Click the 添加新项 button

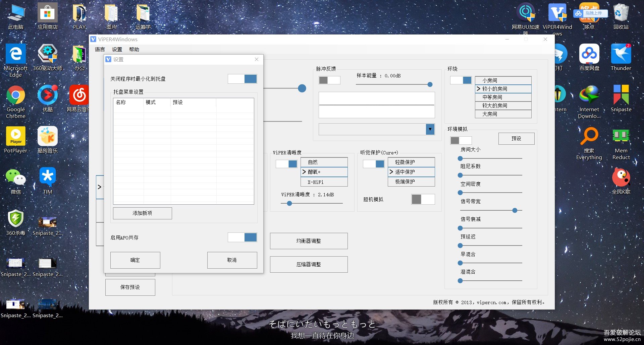coord(143,213)
